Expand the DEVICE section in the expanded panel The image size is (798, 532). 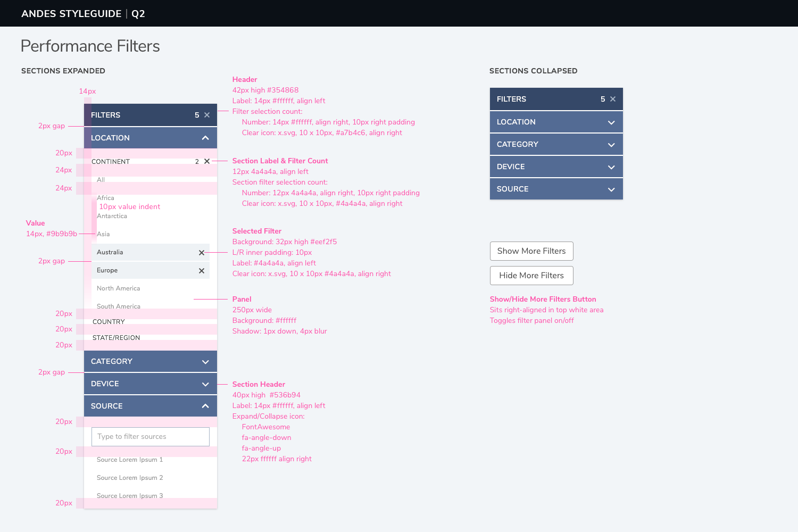click(205, 384)
